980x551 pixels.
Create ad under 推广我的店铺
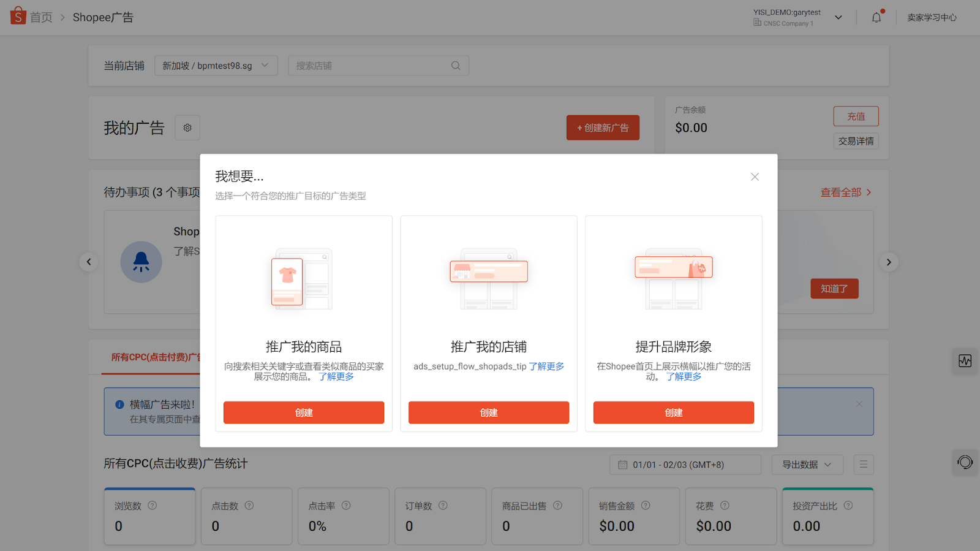pos(489,412)
